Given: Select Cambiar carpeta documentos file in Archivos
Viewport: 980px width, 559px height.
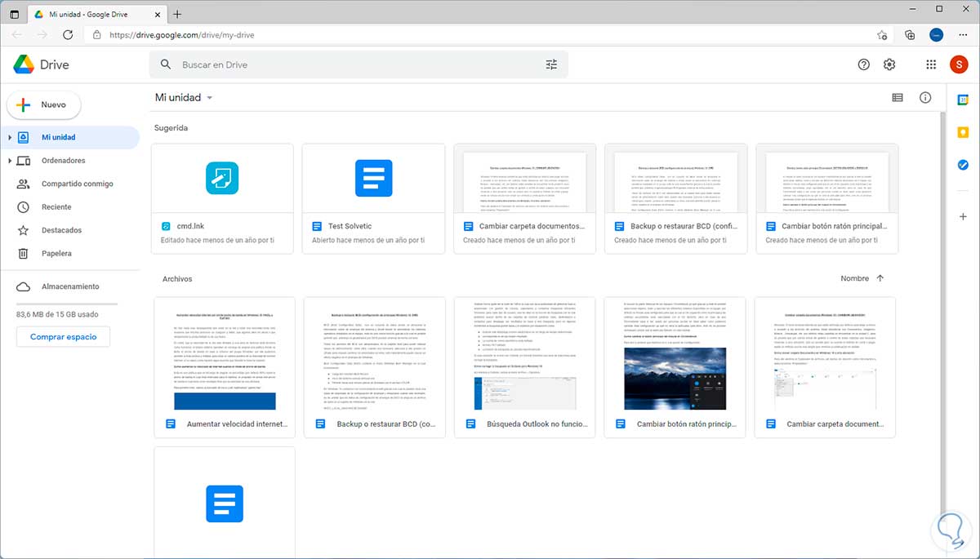Looking at the screenshot, I should [825, 367].
